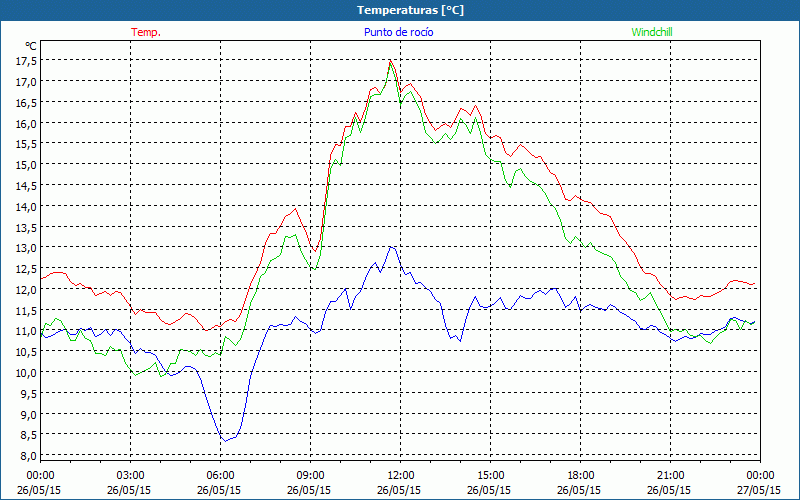Click the 9,5 y-axis value
The height and width of the screenshot is (500, 800).
point(29,393)
